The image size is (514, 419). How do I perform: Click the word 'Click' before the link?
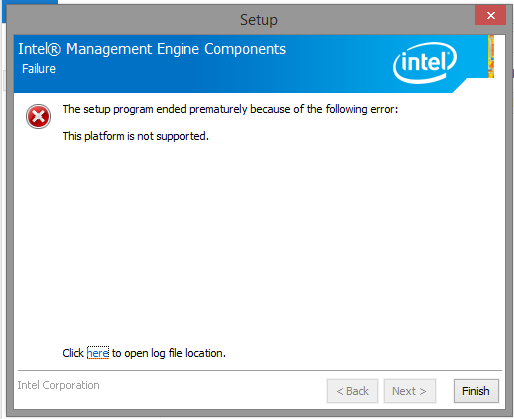point(73,353)
